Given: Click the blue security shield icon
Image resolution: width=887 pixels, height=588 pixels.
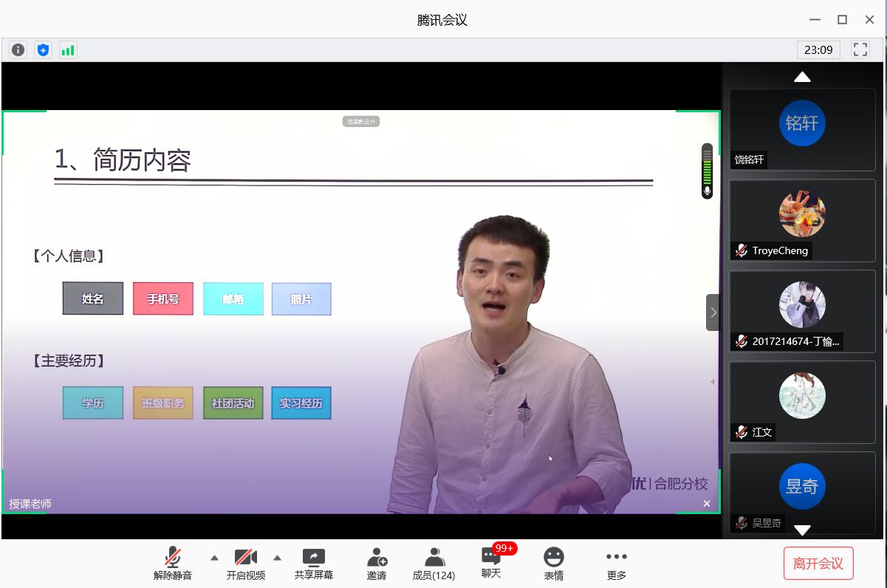Looking at the screenshot, I should point(44,50).
